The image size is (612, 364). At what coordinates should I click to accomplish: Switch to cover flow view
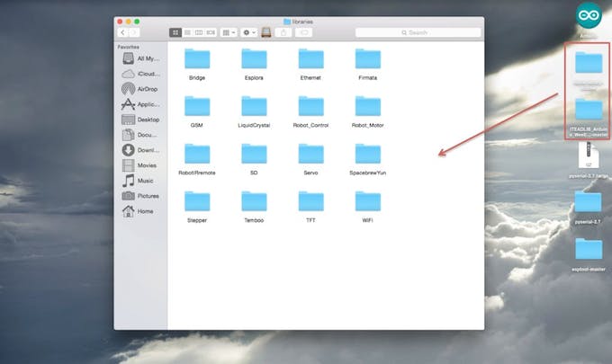(211, 32)
